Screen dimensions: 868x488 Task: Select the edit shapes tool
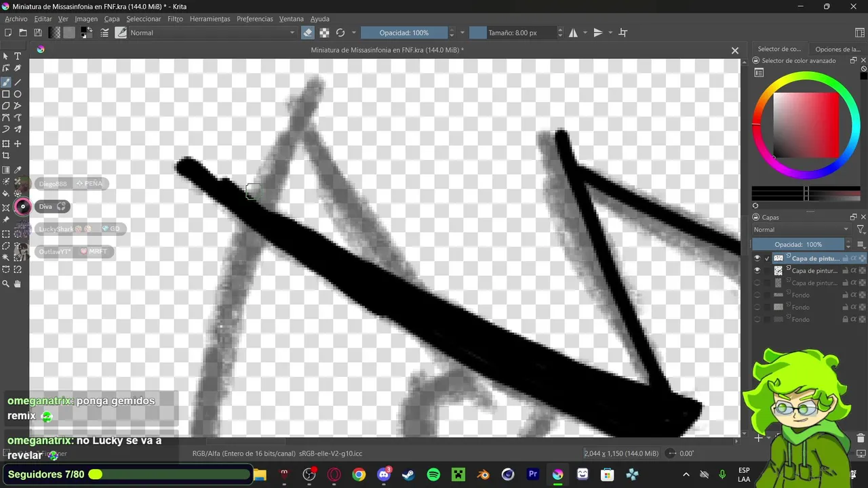[x=6, y=68]
